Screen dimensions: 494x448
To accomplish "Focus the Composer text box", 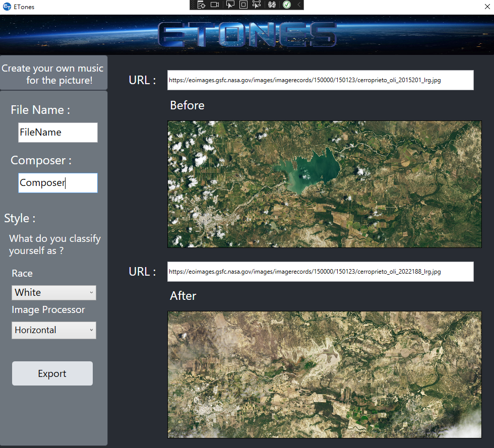I will 57,183.
